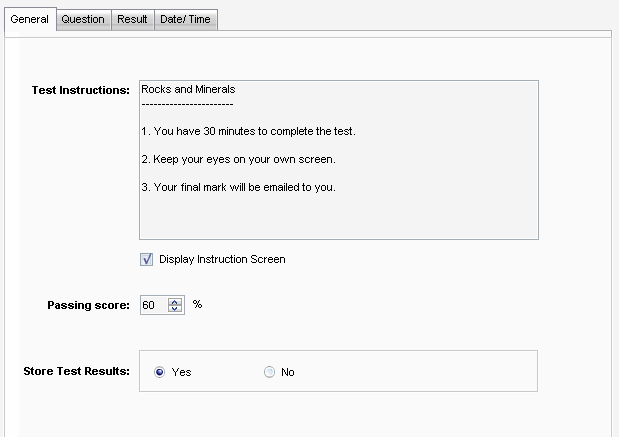Choose the No radio button

coord(269,372)
